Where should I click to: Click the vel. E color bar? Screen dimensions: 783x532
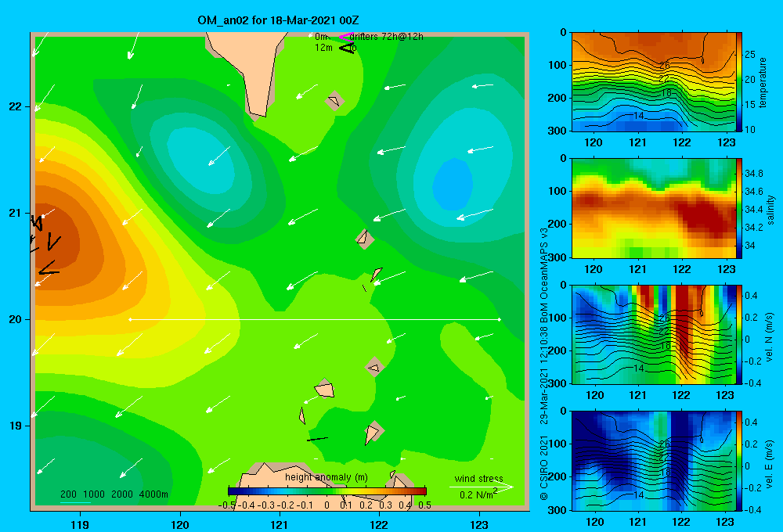pos(739,461)
